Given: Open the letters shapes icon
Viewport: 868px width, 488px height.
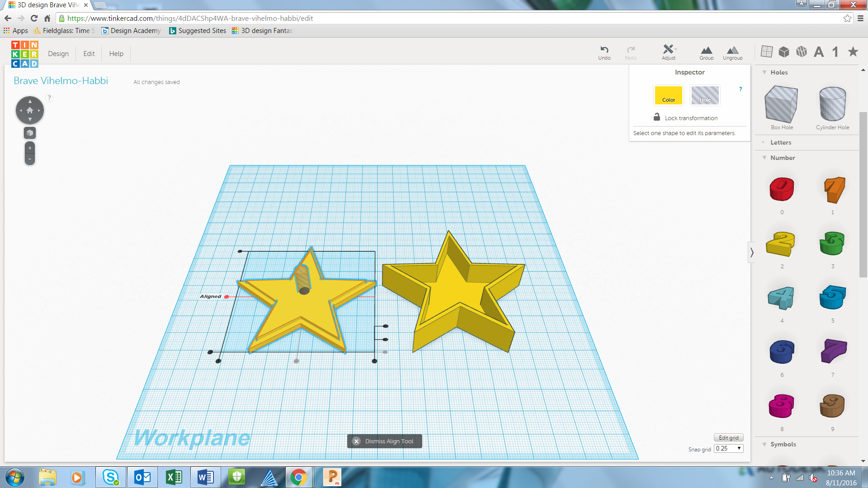Looking at the screenshot, I should pos(818,52).
